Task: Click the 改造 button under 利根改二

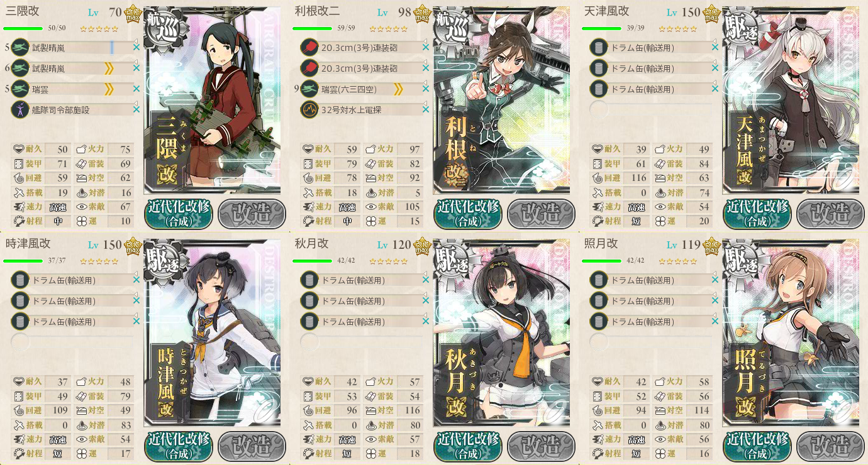Action: point(541,214)
